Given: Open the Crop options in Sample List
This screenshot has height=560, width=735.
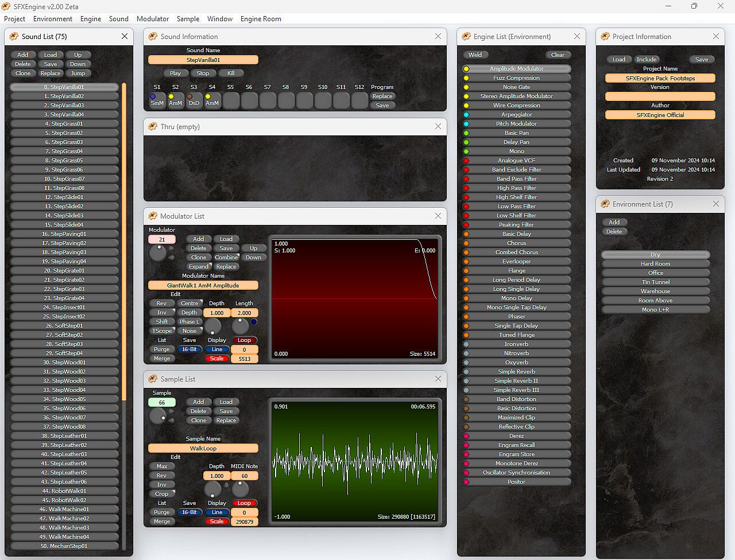Looking at the screenshot, I should (x=162, y=494).
